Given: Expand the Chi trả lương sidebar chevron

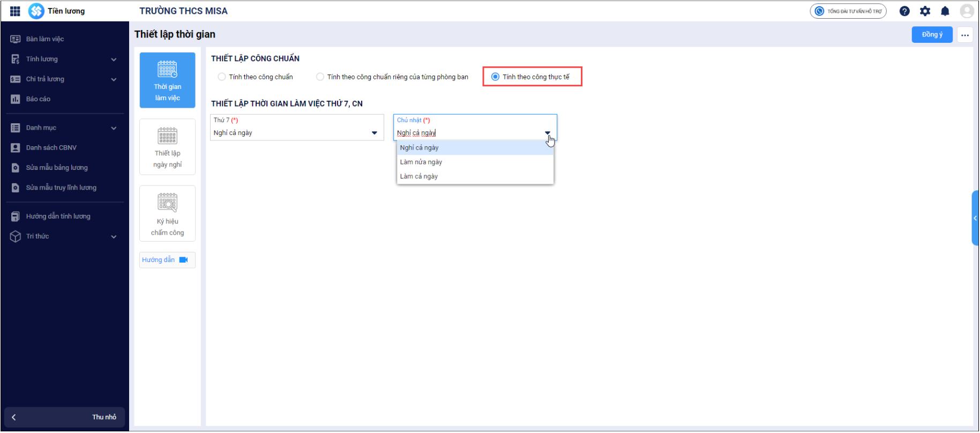Looking at the screenshot, I should pos(114,79).
